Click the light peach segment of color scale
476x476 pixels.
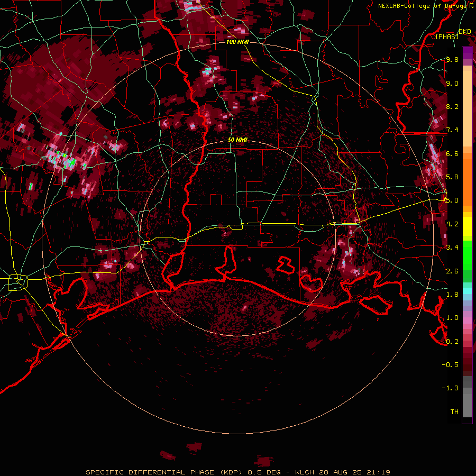click(x=467, y=108)
